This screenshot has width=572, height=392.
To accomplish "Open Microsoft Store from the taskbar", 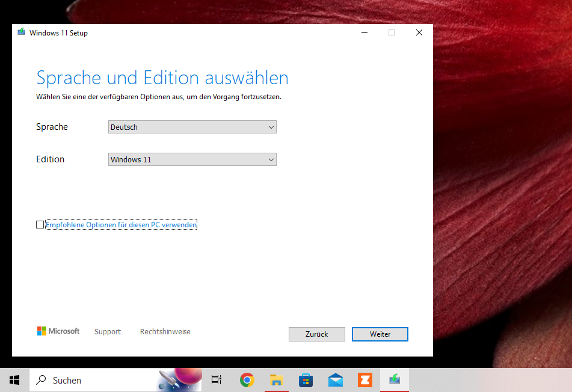I will point(306,380).
